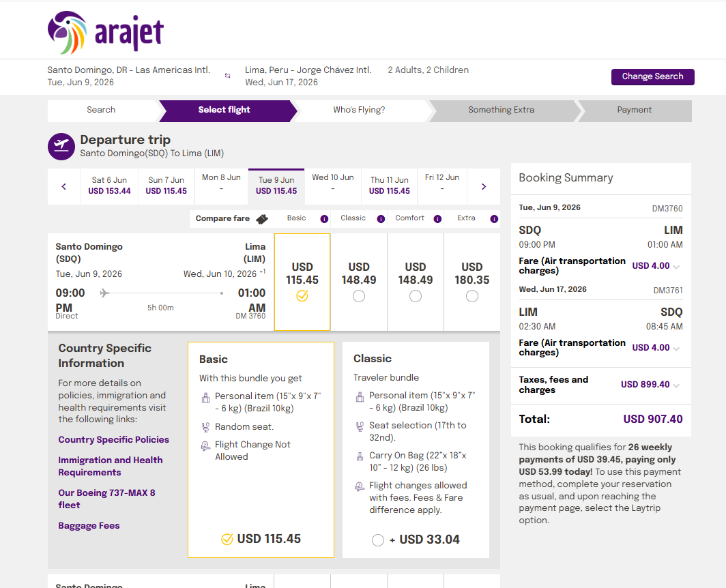
Task: Click Santo Domingo, DR - Las Americas Intl. origin
Action: point(129,70)
